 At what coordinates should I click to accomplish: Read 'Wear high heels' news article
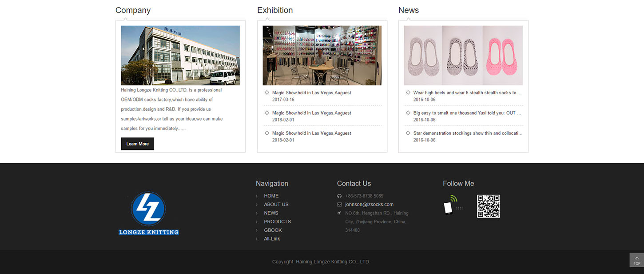tap(467, 93)
